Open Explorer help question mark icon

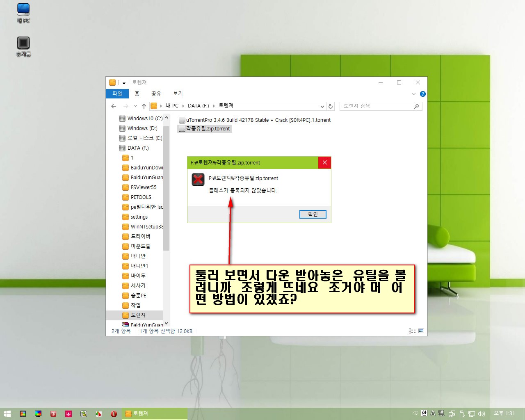point(423,94)
